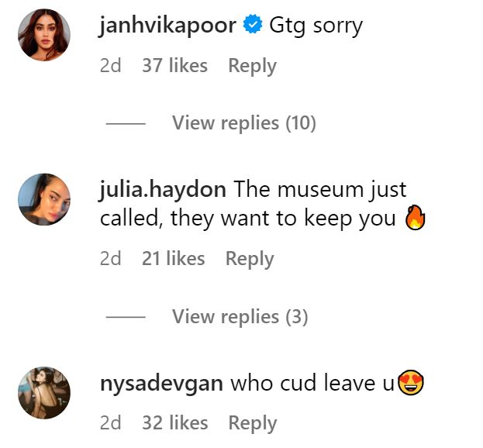
Task: Show who gave 21 likes
Action: (x=174, y=258)
